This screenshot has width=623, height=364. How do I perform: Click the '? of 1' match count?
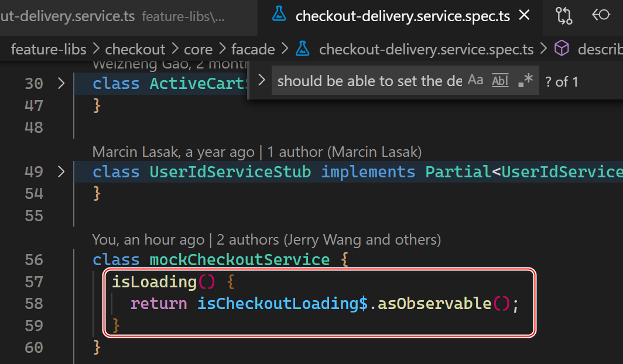pos(562,82)
